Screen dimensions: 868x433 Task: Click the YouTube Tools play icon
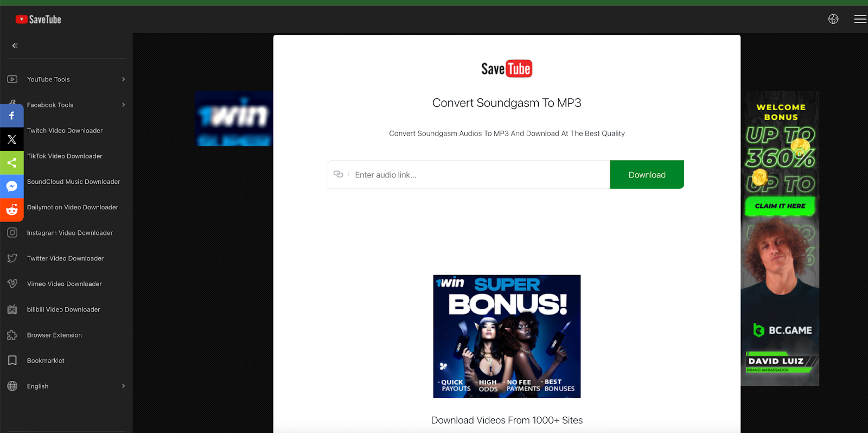(12, 79)
